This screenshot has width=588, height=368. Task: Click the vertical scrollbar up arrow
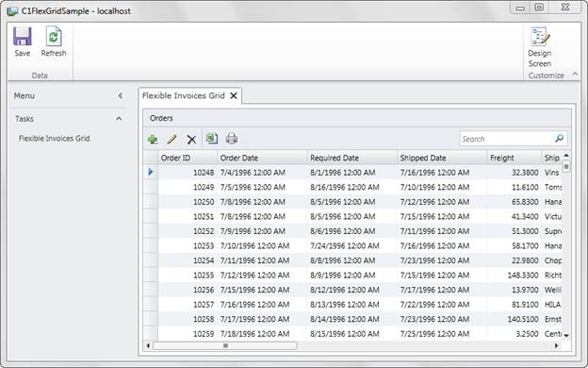point(566,155)
